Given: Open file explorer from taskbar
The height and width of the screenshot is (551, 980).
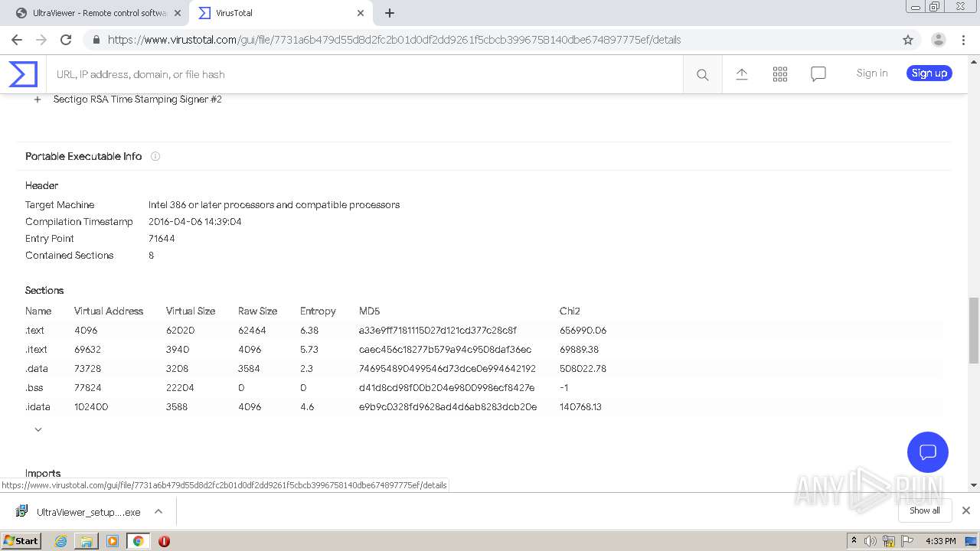Looking at the screenshot, I should pos(87,541).
